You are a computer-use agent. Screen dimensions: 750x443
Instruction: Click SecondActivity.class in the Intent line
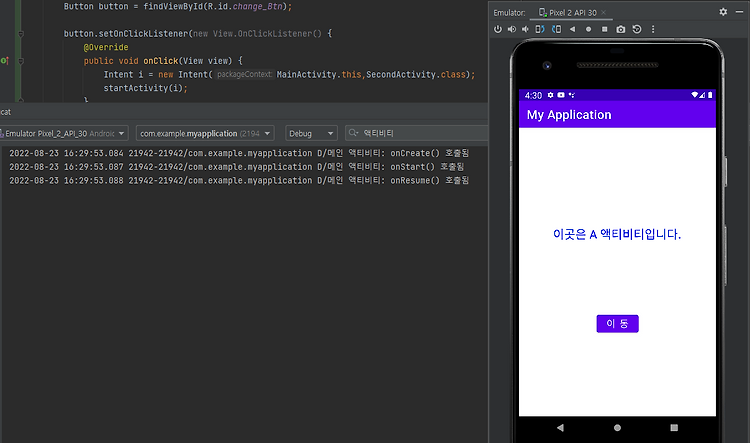[x=416, y=75]
